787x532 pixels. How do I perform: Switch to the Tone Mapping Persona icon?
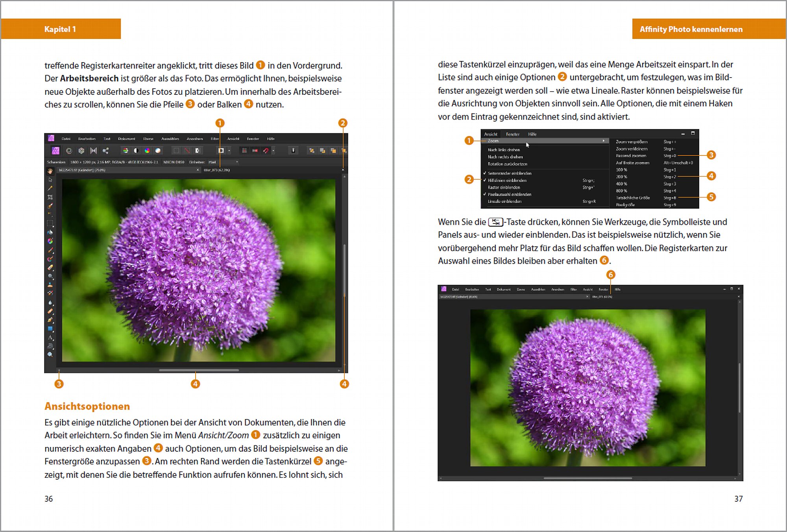(93, 150)
